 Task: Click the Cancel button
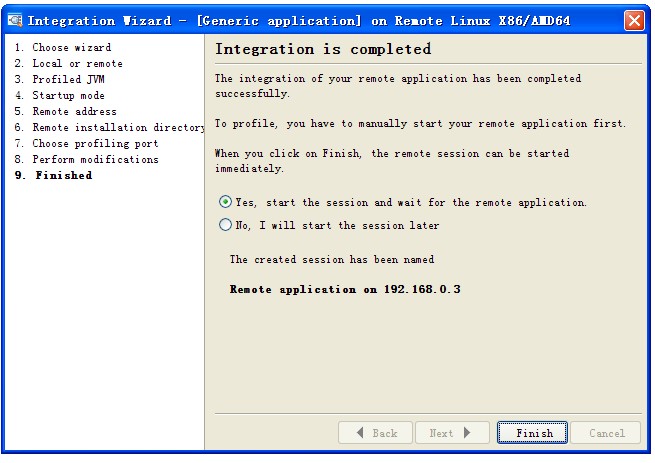[x=606, y=432]
